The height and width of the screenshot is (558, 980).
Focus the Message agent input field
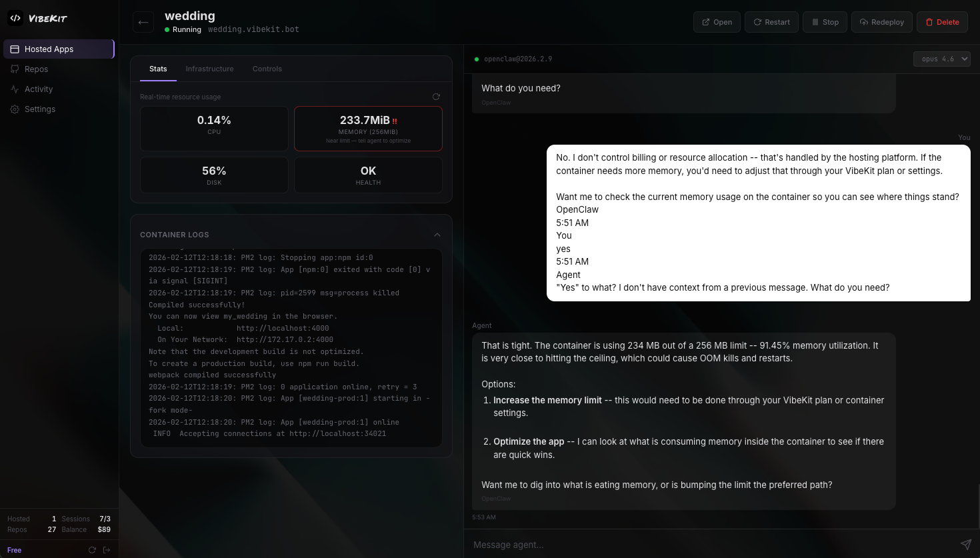click(667, 544)
